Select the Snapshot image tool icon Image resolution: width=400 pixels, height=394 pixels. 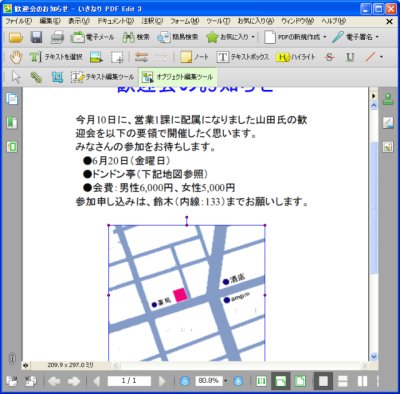tap(96, 57)
